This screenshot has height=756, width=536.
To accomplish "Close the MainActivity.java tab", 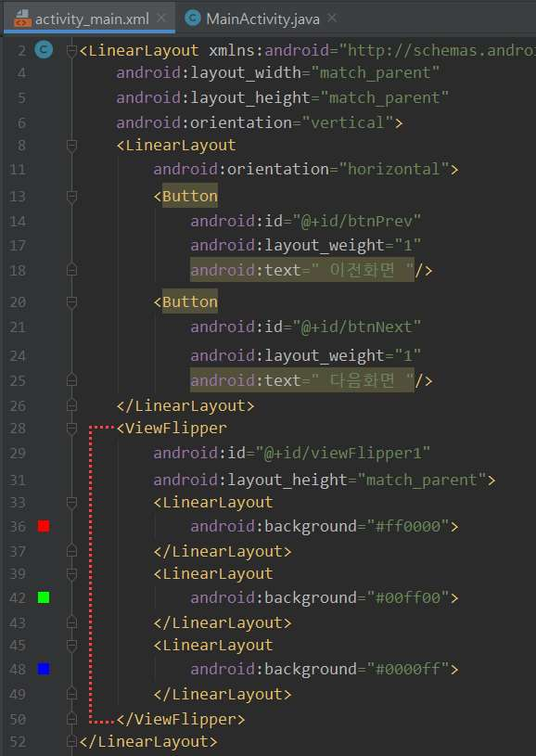I will pyautogui.click(x=332, y=19).
